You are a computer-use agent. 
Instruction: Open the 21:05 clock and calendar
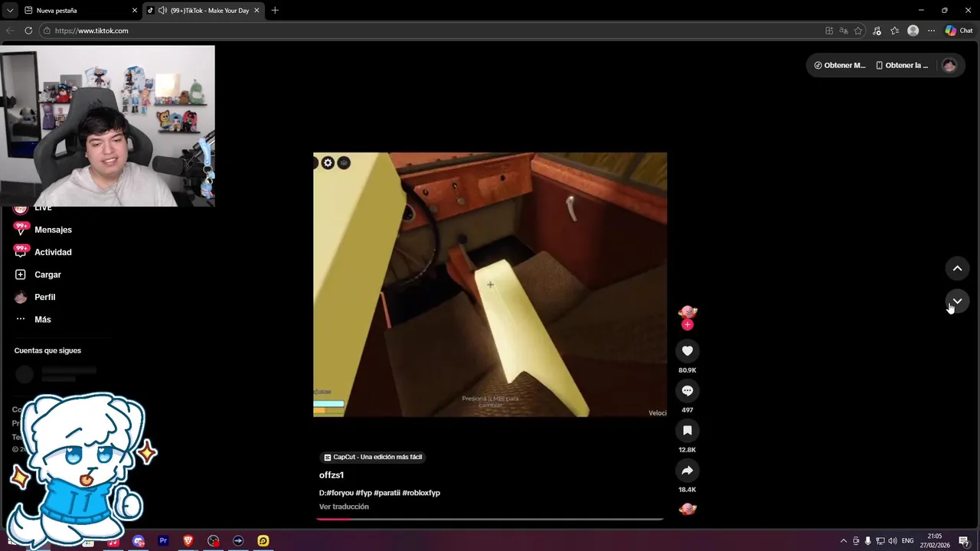pos(935,541)
